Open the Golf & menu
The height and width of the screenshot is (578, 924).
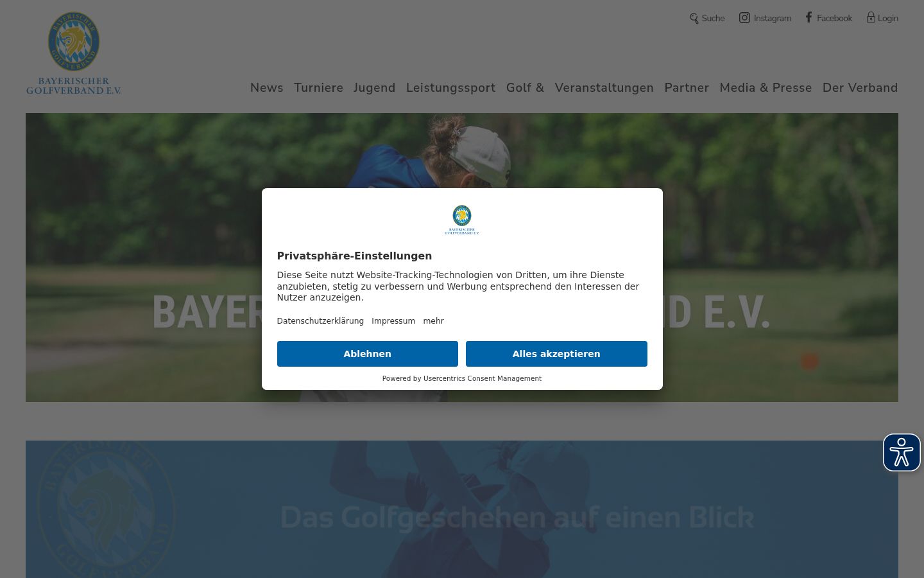pos(525,88)
